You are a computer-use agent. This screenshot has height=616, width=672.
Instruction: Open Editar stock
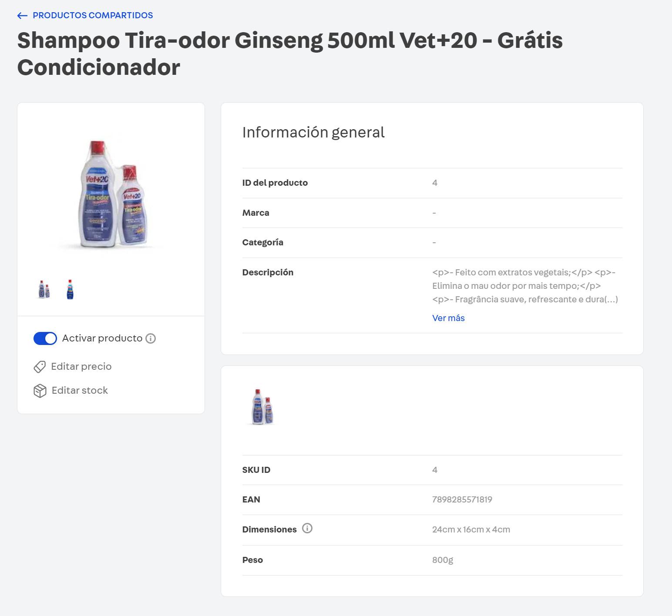pyautogui.click(x=80, y=390)
